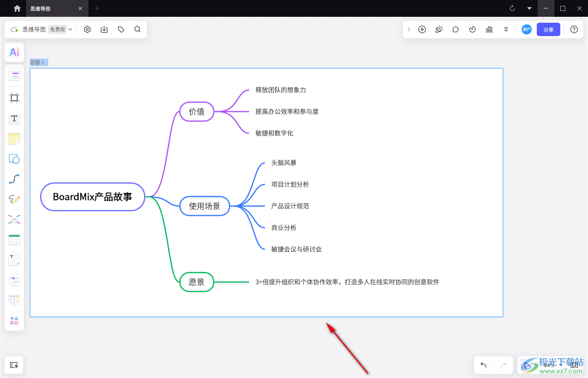Select the mind map tool
Screen dimensions: 588x378
pos(14,219)
